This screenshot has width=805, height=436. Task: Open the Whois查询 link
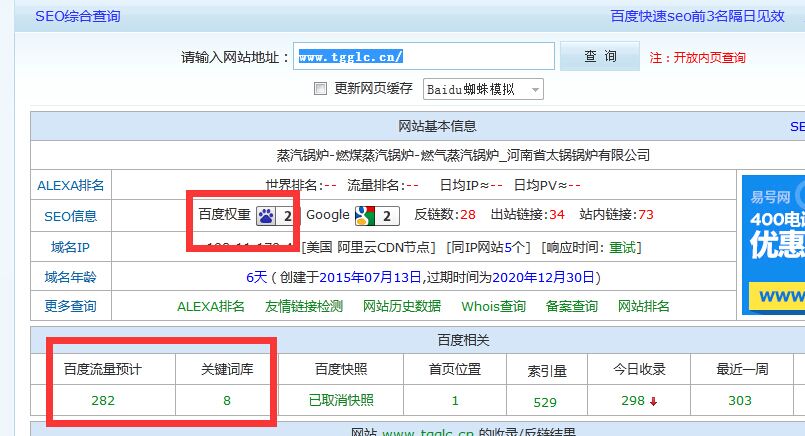493,306
